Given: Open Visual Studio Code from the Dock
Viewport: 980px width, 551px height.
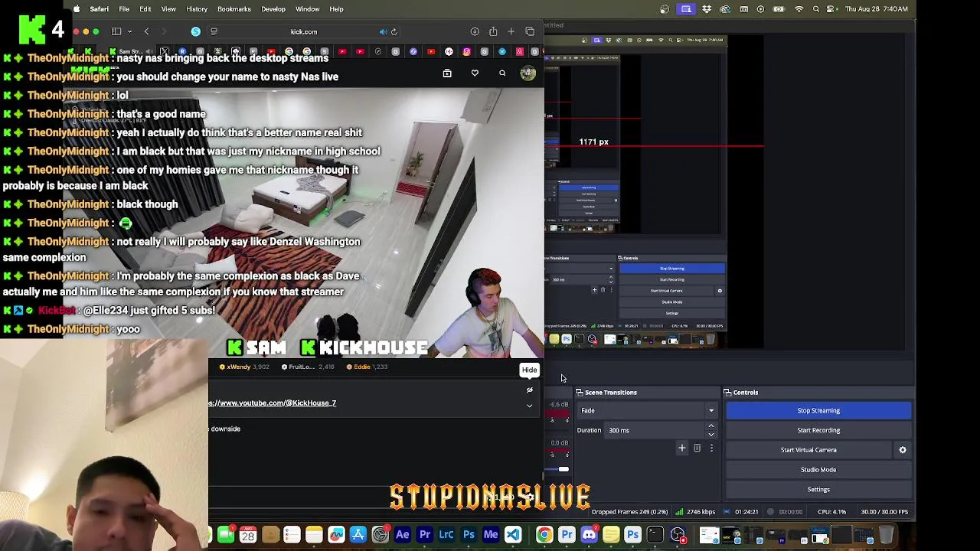Looking at the screenshot, I should point(513,535).
